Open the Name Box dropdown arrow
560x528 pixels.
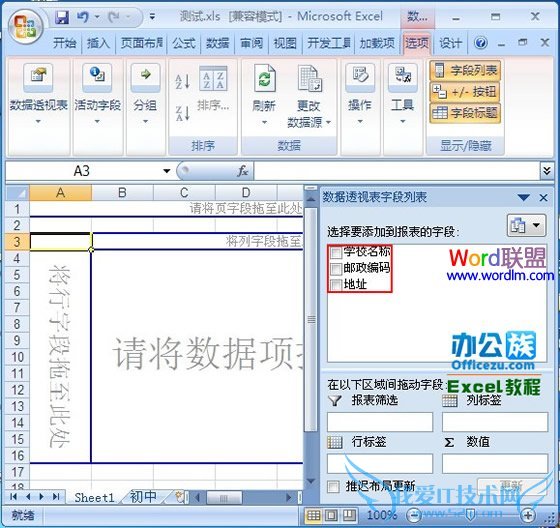click(166, 171)
